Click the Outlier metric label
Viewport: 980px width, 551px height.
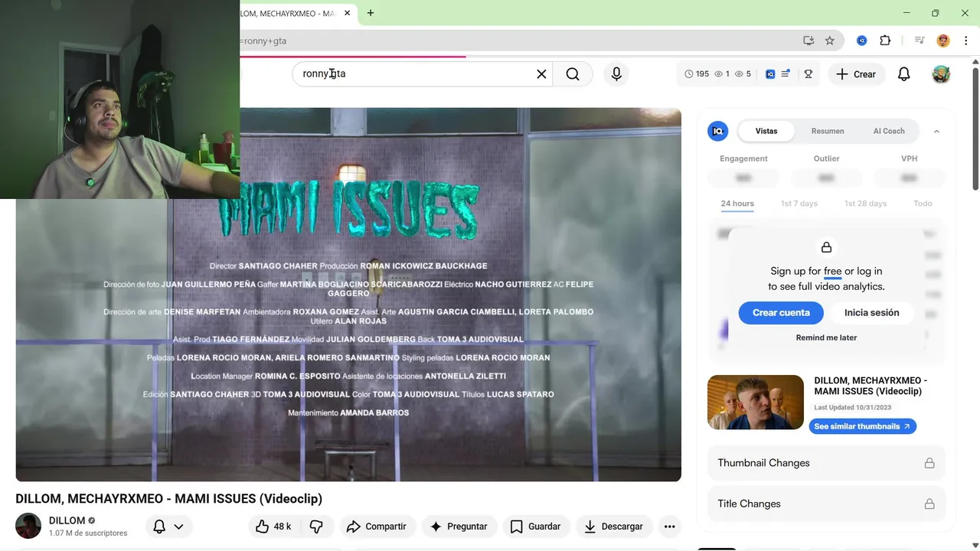[x=826, y=158]
